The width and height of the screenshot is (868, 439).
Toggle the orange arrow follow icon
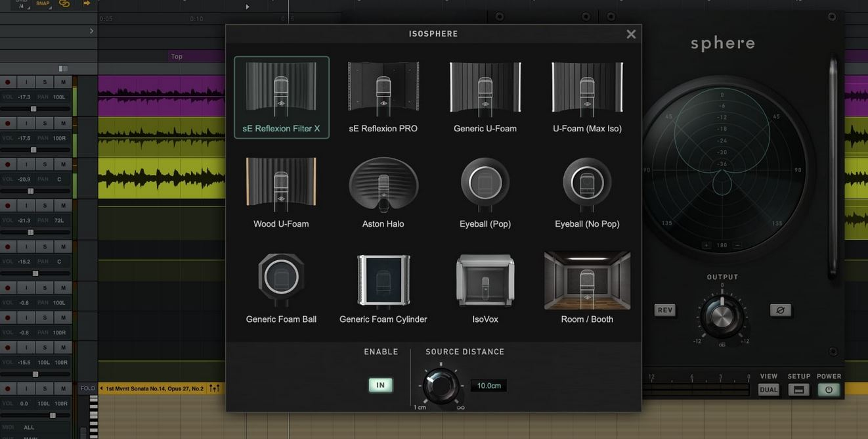point(87,3)
